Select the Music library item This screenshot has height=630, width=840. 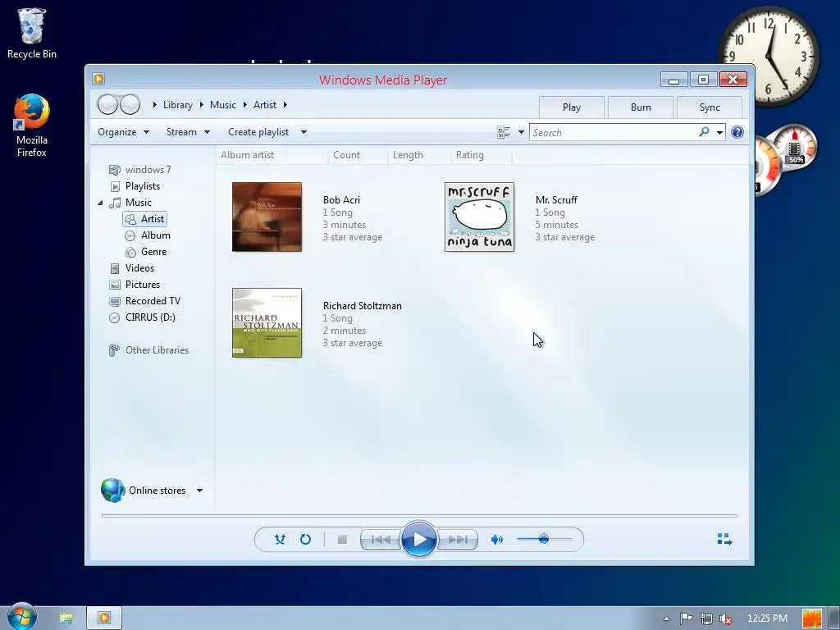pos(130,203)
